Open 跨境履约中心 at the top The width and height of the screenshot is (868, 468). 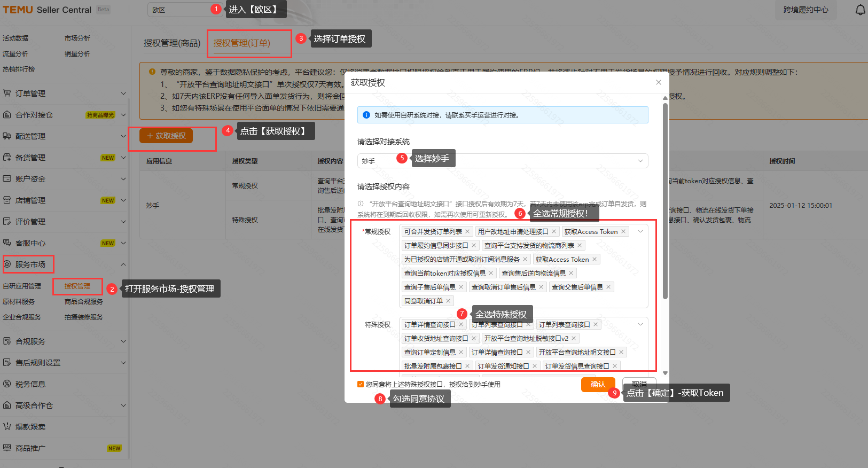point(806,10)
